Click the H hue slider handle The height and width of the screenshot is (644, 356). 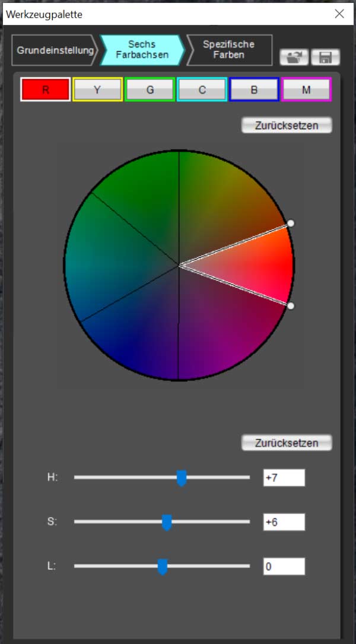[182, 477]
